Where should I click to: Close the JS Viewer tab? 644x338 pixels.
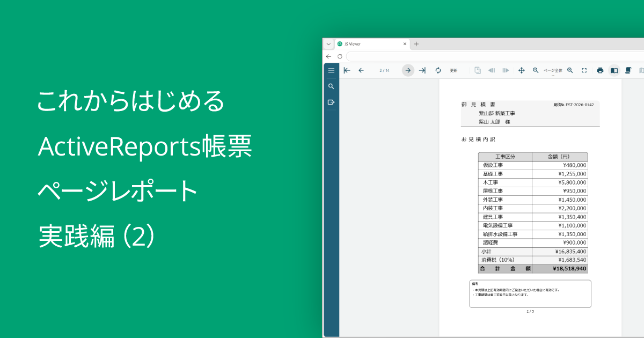(x=405, y=44)
